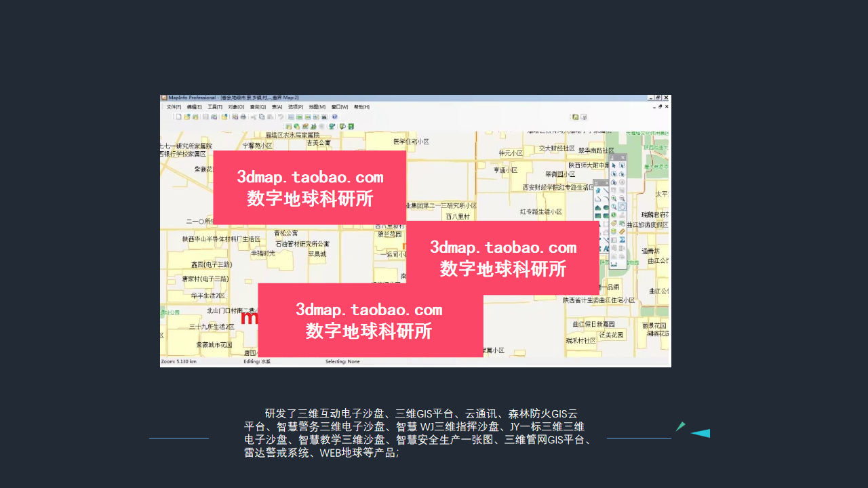Click the New Table toolbar icon
868x488 pixels.
click(179, 117)
